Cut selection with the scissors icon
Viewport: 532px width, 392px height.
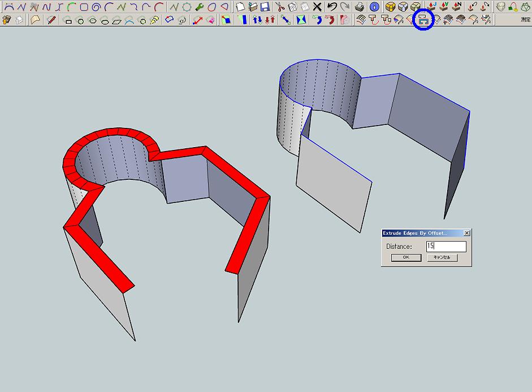click(280, 6)
